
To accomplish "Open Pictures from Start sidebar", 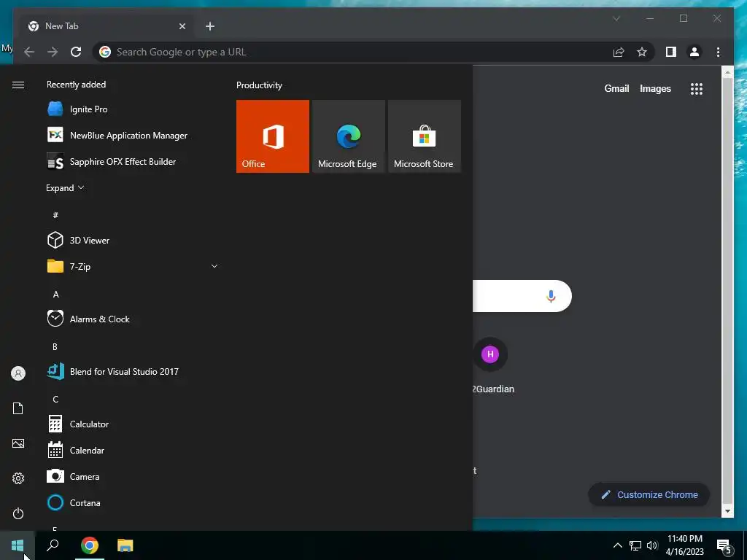I will (x=18, y=443).
